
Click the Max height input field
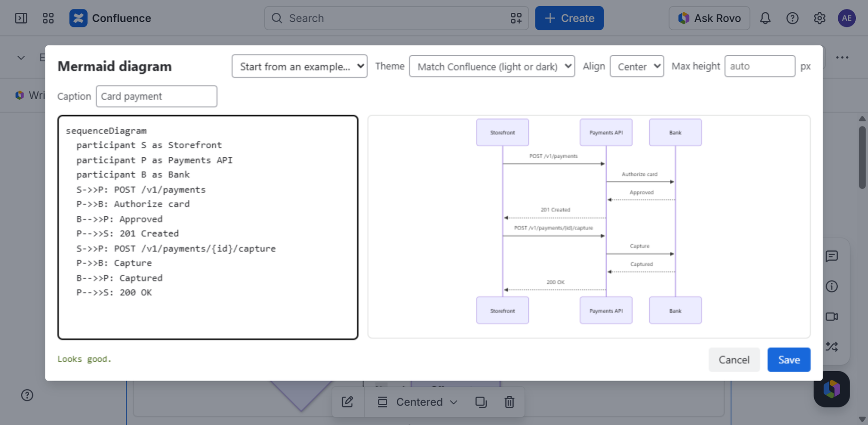pyautogui.click(x=760, y=66)
